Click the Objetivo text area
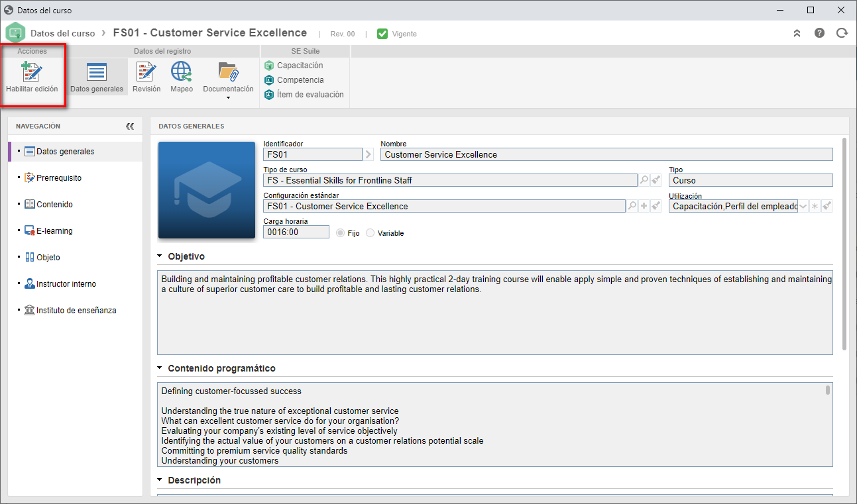The image size is (857, 504). (x=494, y=313)
